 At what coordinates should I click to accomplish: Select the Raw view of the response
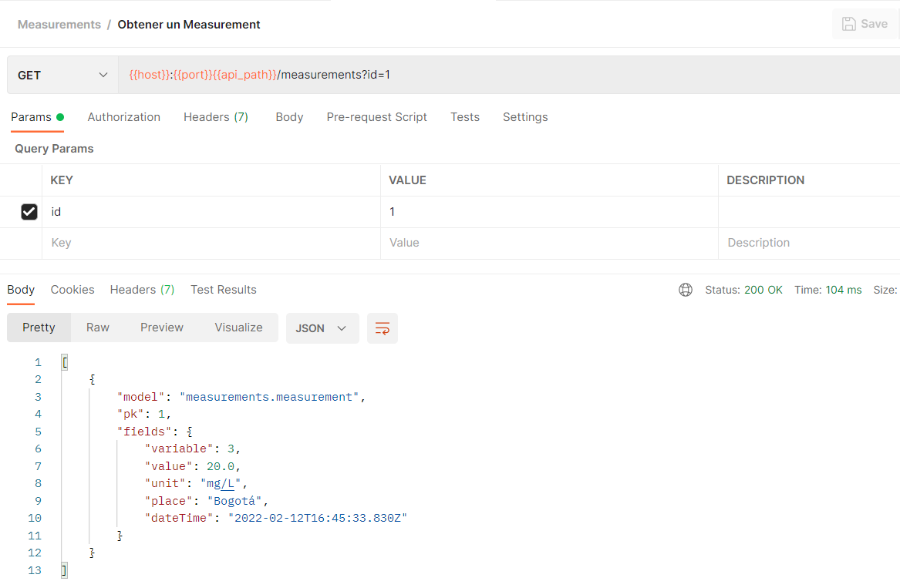[97, 327]
